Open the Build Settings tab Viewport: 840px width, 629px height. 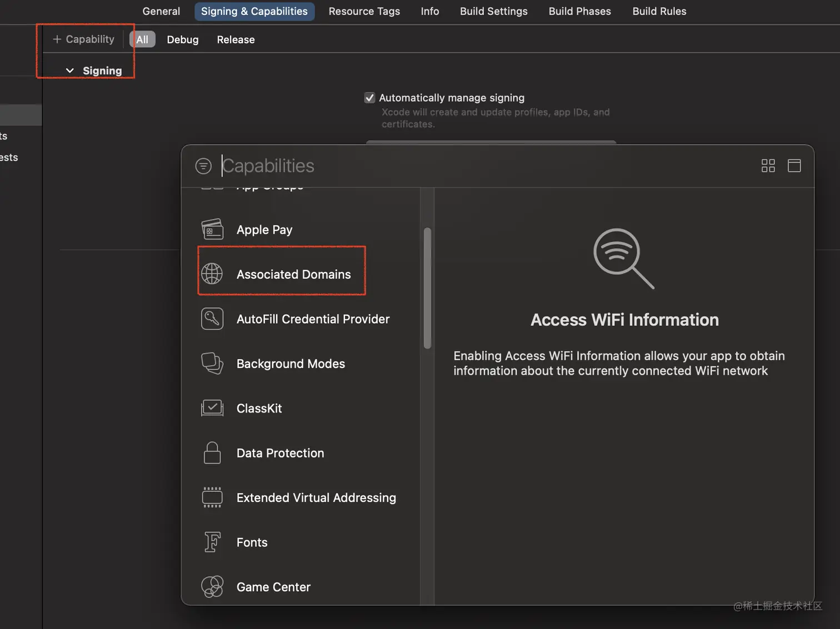point(494,11)
